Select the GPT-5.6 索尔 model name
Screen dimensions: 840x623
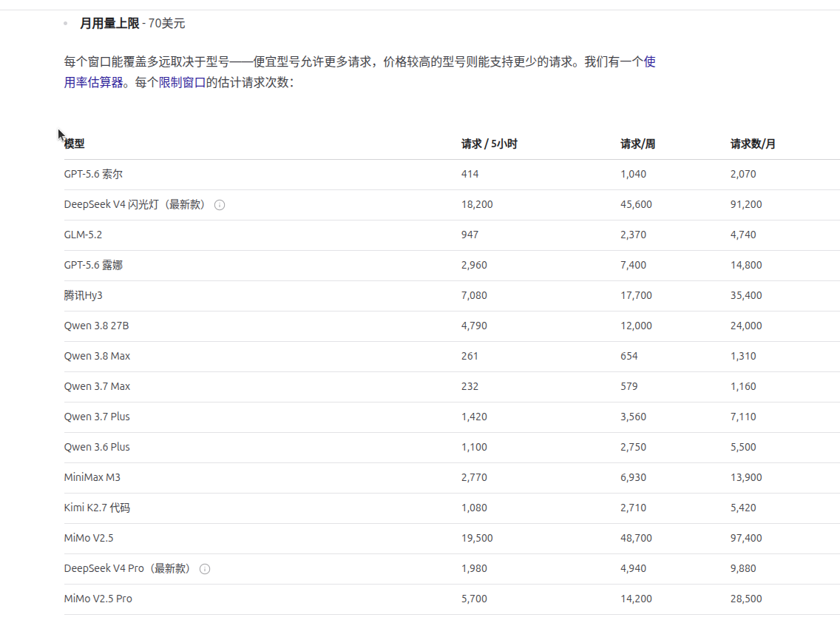(93, 174)
